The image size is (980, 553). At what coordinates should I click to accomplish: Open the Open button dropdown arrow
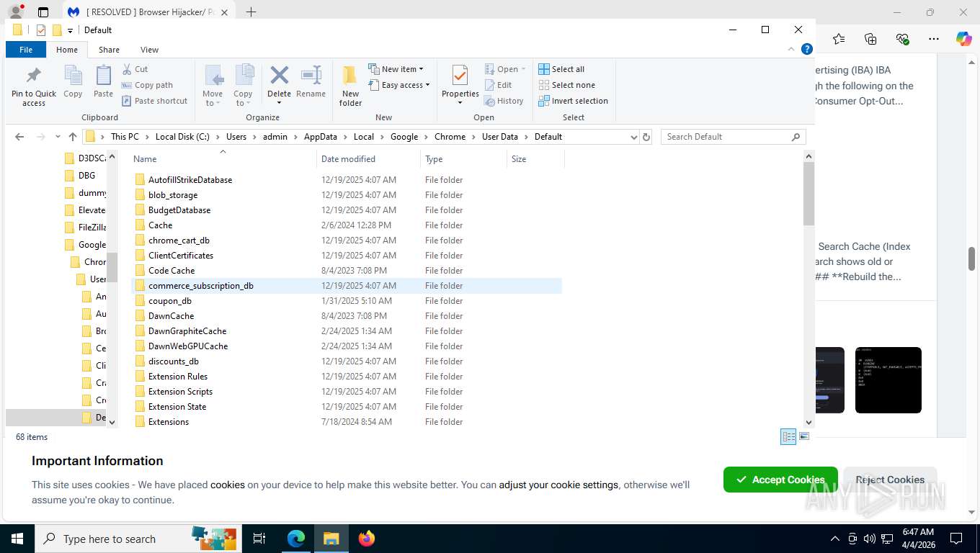(523, 69)
